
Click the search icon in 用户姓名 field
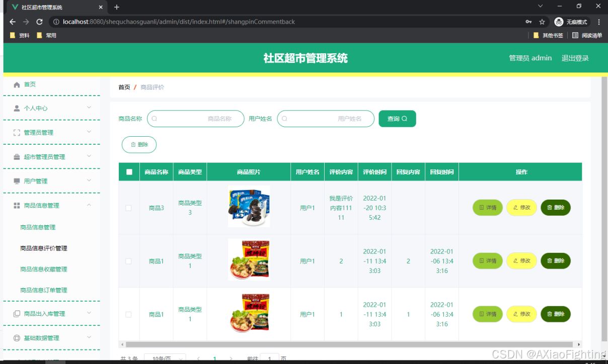(x=284, y=119)
